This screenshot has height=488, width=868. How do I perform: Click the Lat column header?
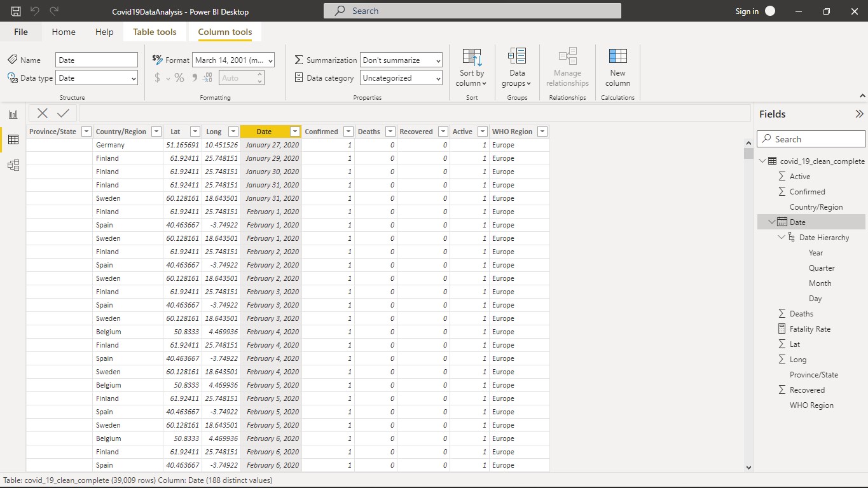183,132
